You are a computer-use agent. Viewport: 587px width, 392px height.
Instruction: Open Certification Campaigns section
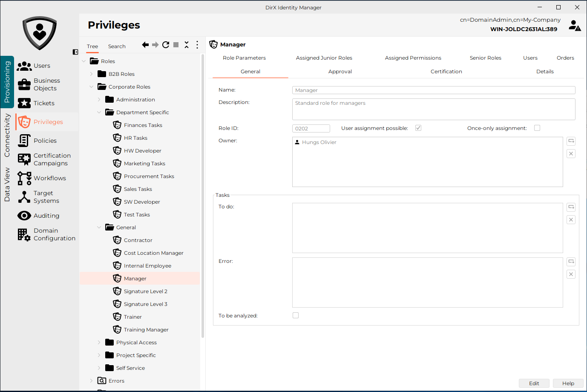[x=52, y=159]
